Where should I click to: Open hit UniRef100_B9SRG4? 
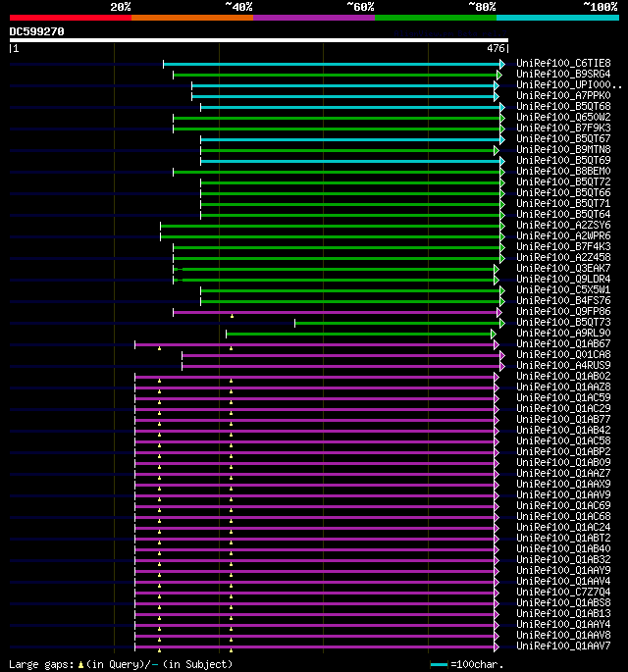[563, 75]
